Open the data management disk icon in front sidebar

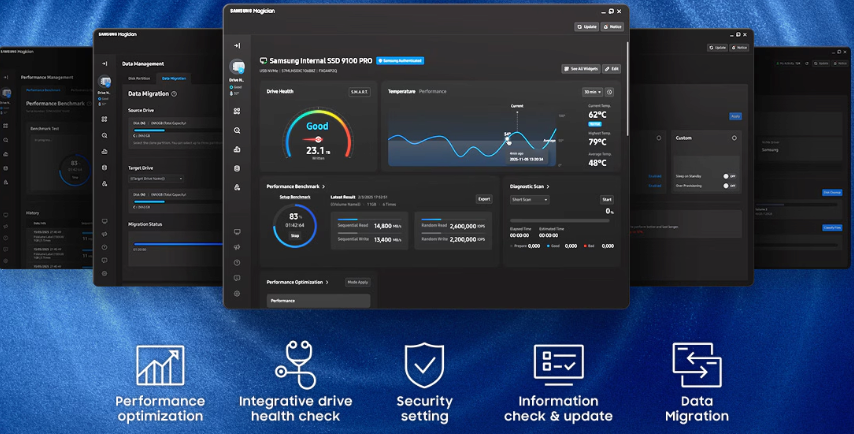(237, 168)
